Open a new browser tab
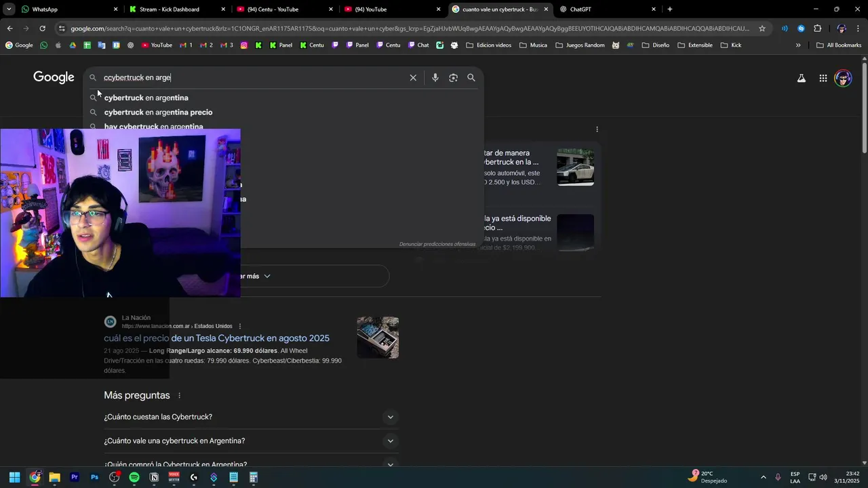The image size is (868, 488). 670,9
